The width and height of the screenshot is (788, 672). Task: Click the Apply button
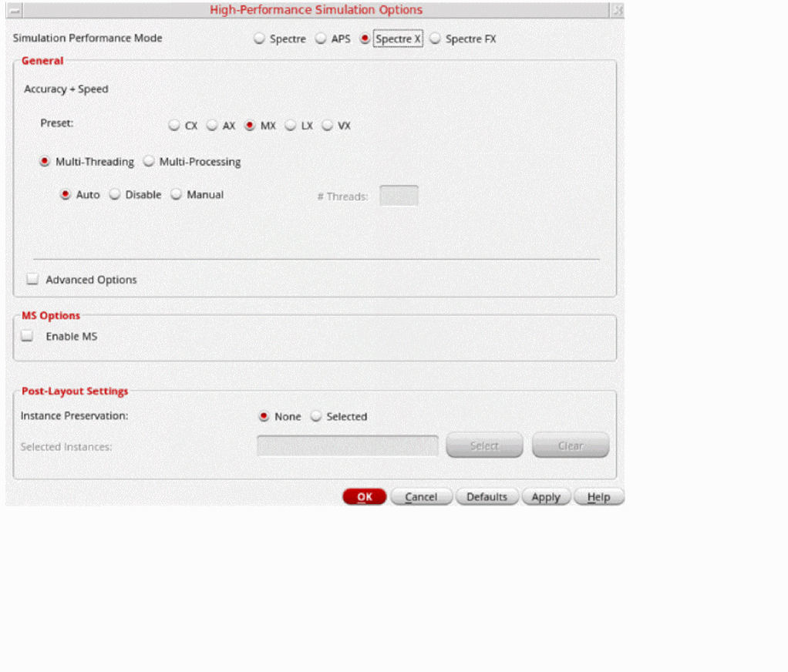click(x=546, y=497)
